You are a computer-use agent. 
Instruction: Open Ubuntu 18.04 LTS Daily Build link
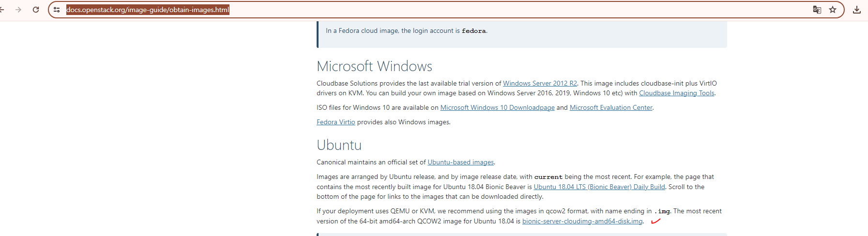tap(599, 187)
